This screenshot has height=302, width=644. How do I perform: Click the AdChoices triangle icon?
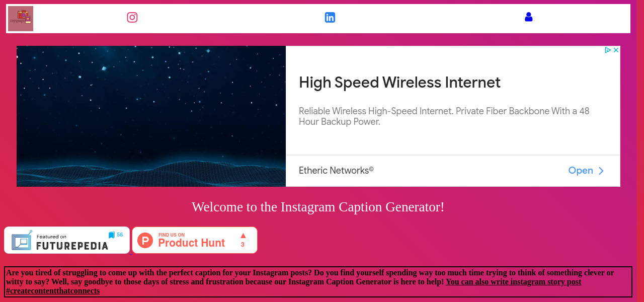(608, 50)
